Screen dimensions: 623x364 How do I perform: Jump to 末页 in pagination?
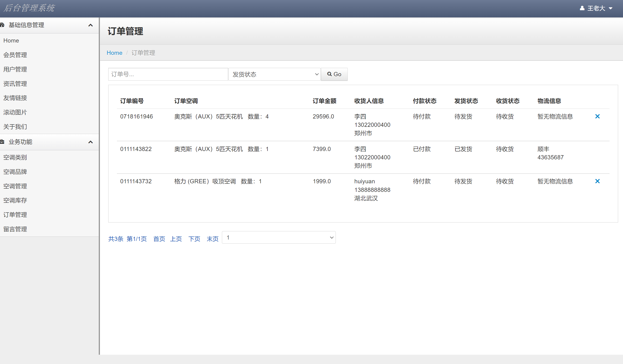click(212, 239)
